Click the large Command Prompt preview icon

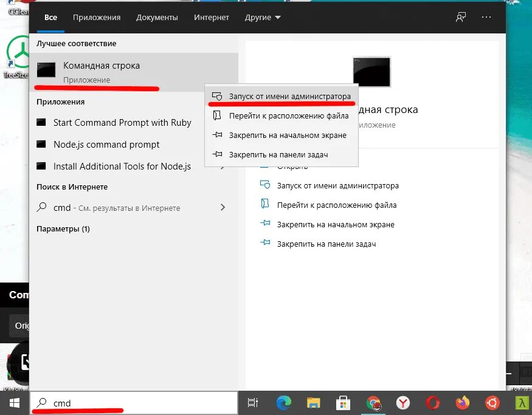pyautogui.click(x=371, y=72)
